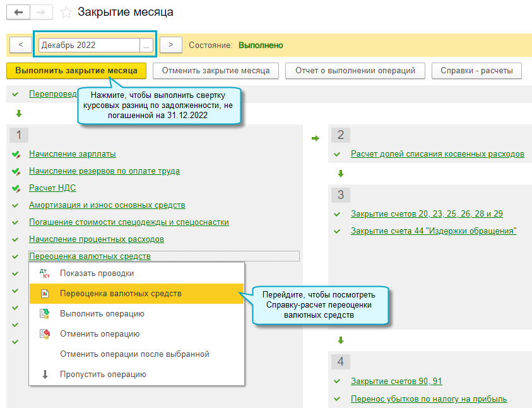This screenshot has height=408, width=532.
Task: Click the Выполнить операцию green arrow icon
Action: tap(45, 314)
